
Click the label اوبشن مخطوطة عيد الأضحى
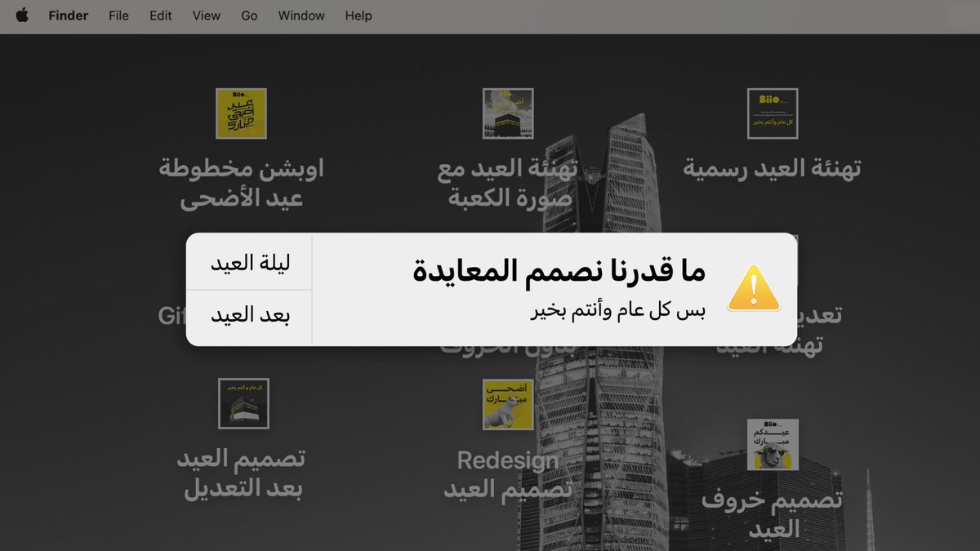pos(241,184)
